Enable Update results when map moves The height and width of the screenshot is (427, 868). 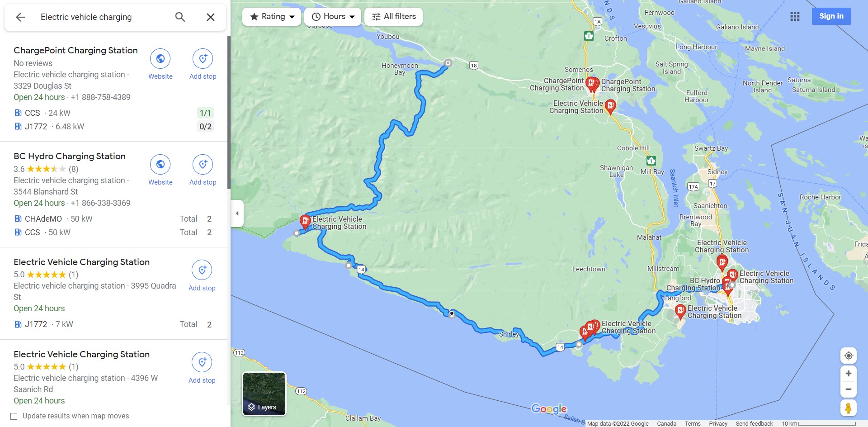[x=14, y=416]
